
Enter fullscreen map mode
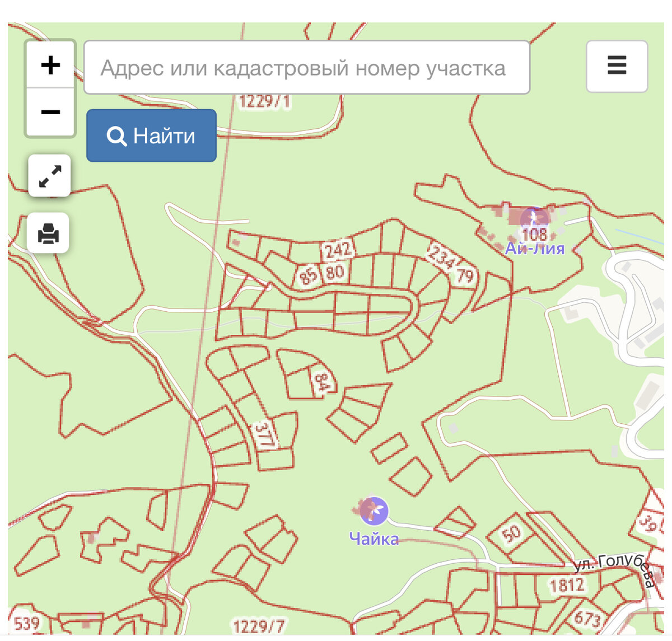tap(50, 176)
